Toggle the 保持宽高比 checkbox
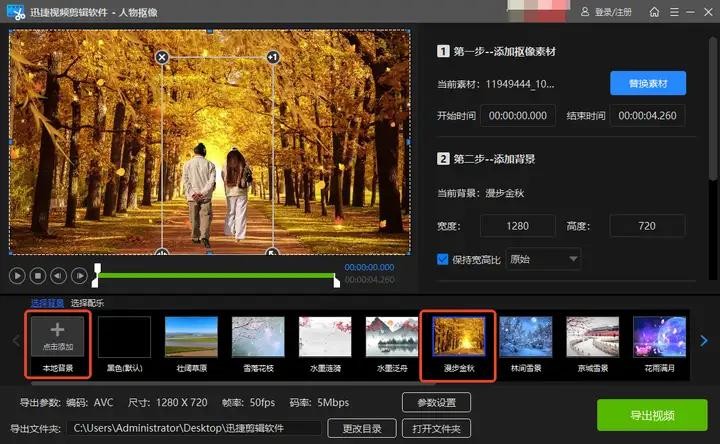Image resolution: width=720 pixels, height=444 pixels. [443, 259]
